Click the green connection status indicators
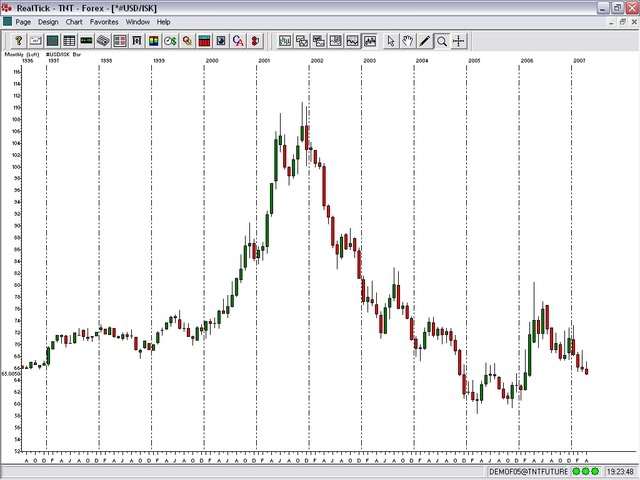Viewport: 640px width, 480px height. (585, 472)
